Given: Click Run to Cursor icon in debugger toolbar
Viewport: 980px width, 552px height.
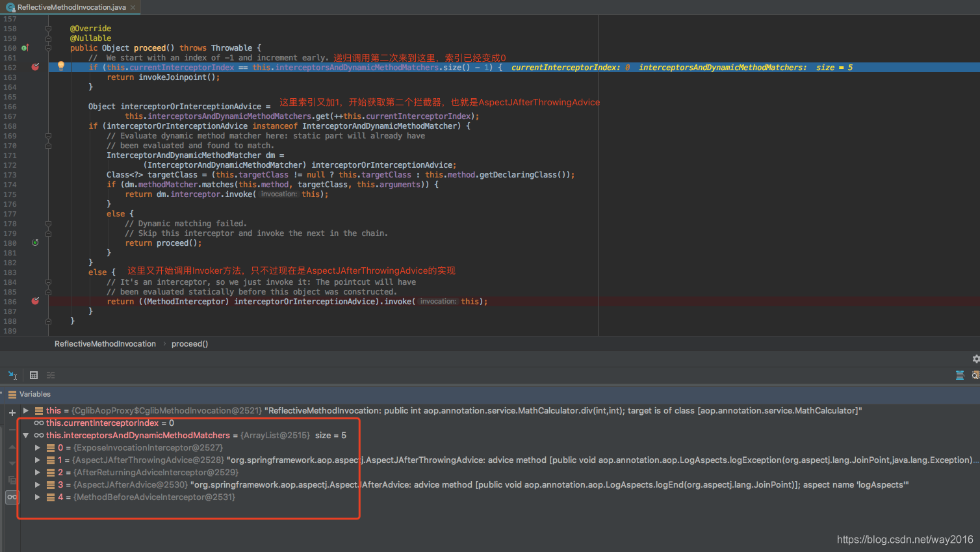Looking at the screenshot, I should tap(12, 375).
